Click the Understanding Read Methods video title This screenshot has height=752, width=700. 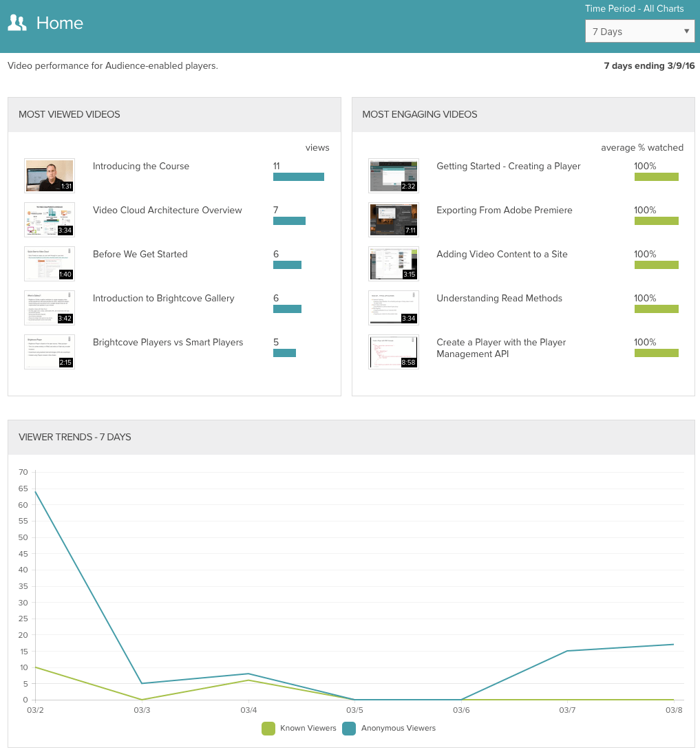[499, 299]
